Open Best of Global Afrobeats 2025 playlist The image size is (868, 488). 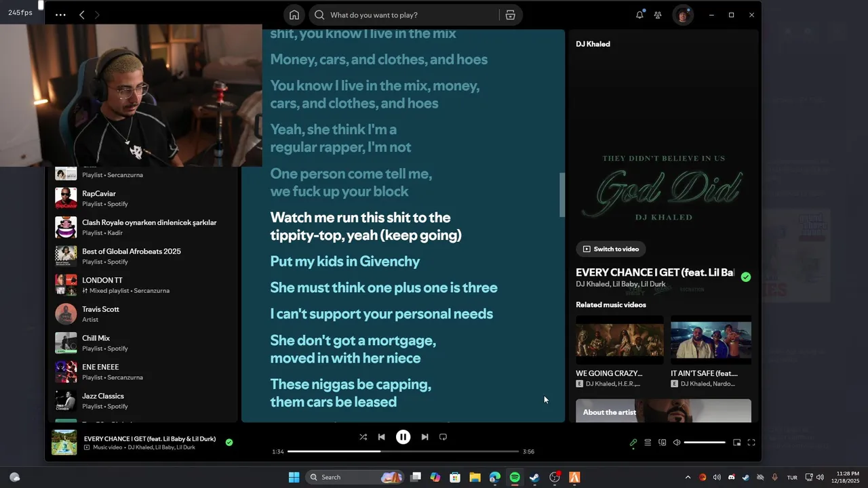click(x=142, y=256)
